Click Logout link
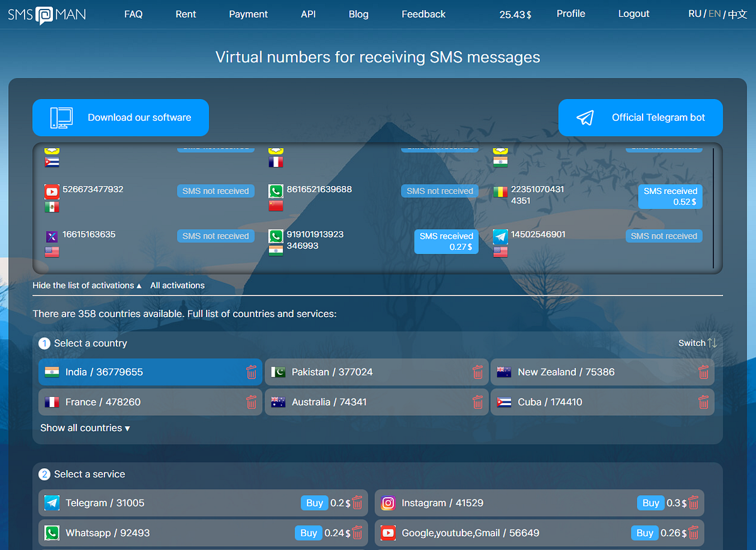This screenshot has height=550, width=756. (x=634, y=13)
